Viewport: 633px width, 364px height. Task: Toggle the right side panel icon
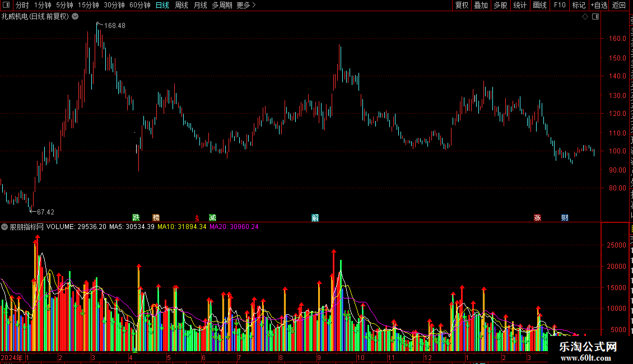point(595,17)
